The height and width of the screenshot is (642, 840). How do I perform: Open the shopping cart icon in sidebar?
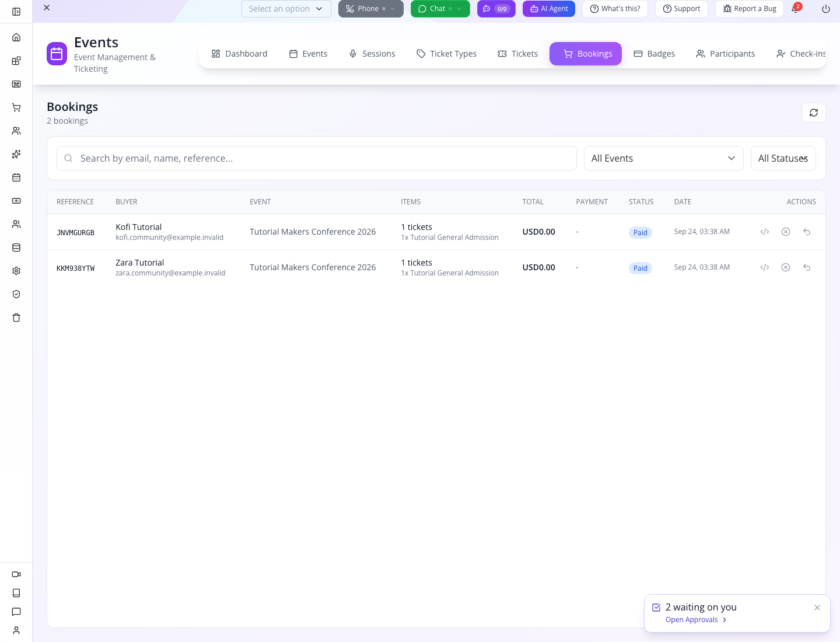16,107
